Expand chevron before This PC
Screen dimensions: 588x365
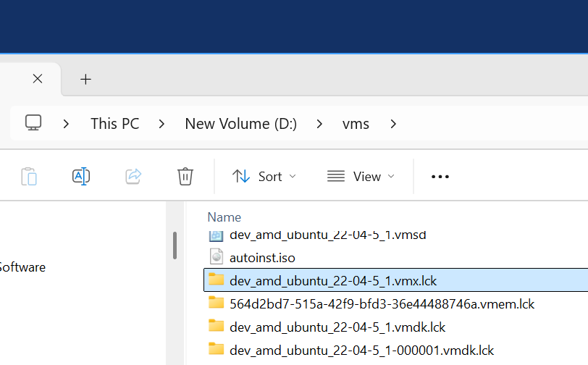(x=66, y=124)
